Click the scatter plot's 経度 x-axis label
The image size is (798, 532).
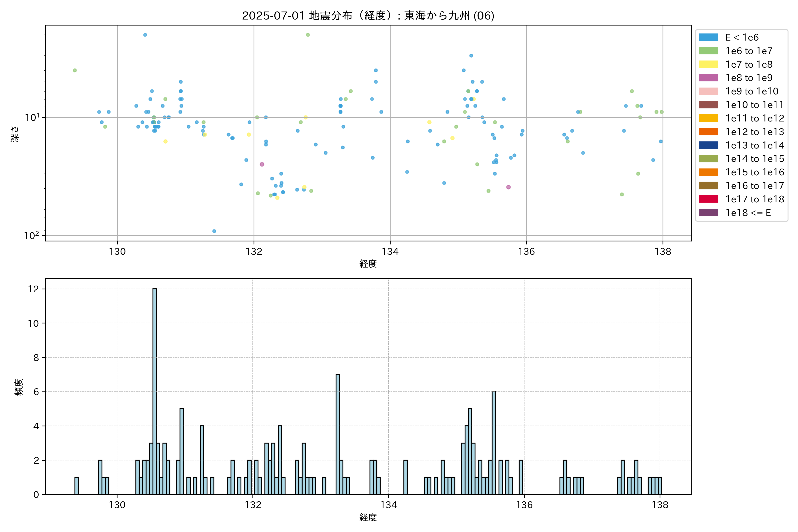(x=368, y=264)
